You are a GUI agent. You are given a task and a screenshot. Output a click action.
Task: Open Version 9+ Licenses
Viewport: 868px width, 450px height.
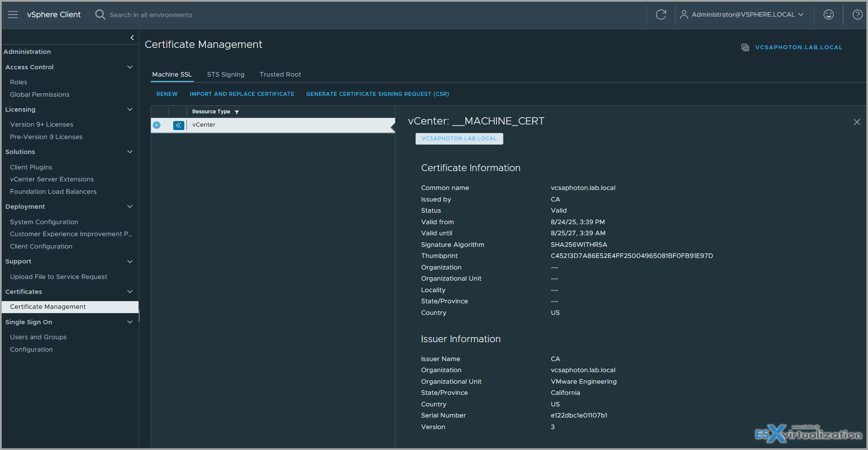pos(41,124)
